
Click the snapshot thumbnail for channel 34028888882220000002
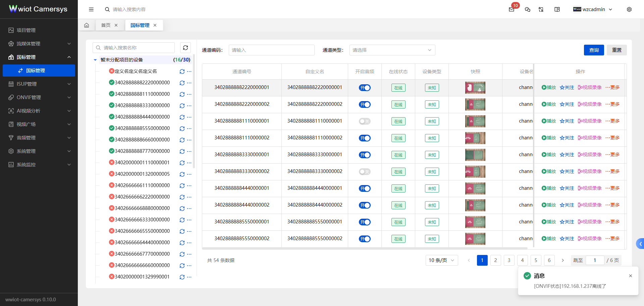pos(475,104)
